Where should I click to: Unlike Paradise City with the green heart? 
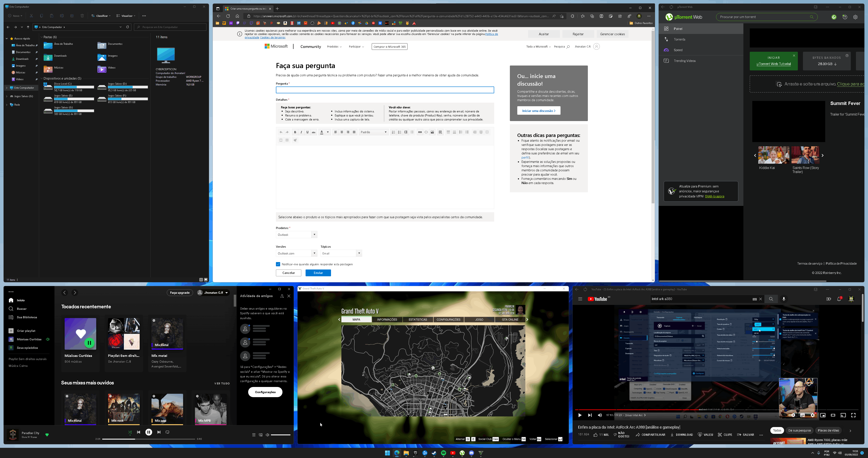tap(47, 435)
